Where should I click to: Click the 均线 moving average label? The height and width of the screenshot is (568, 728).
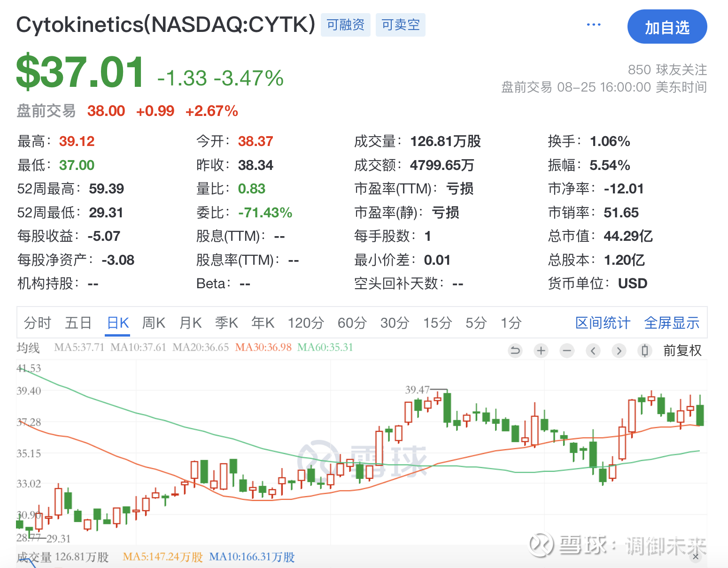point(28,348)
